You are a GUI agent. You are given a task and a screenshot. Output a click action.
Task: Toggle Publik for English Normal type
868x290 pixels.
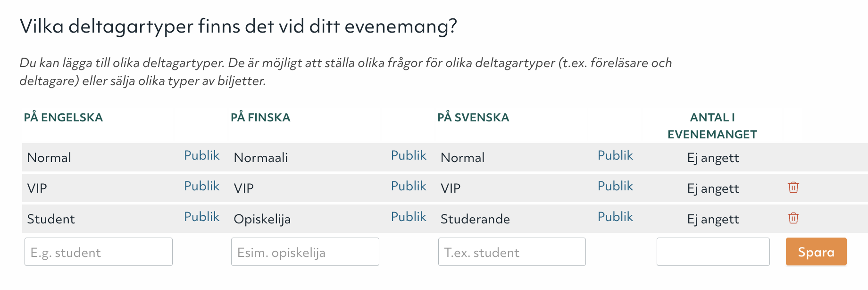201,155
